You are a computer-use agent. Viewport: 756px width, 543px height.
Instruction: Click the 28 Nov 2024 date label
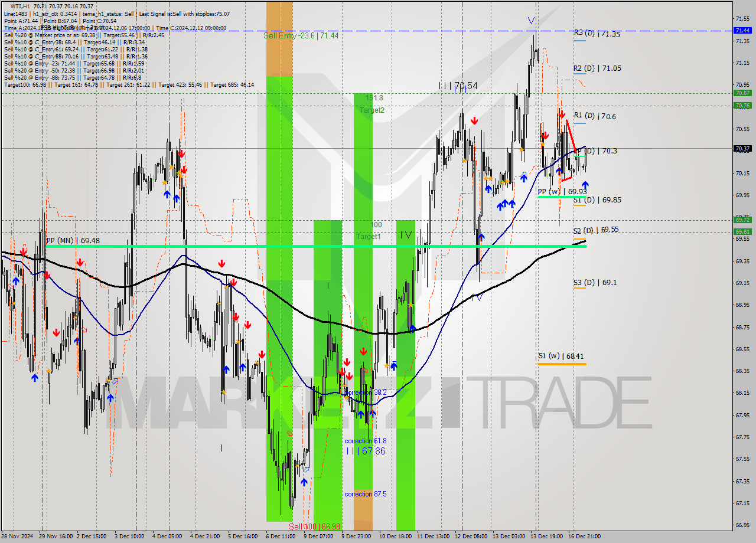click(17, 537)
